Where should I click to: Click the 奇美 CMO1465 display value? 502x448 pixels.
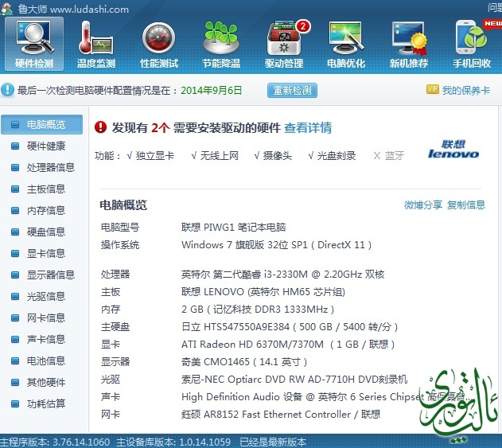pos(244,362)
